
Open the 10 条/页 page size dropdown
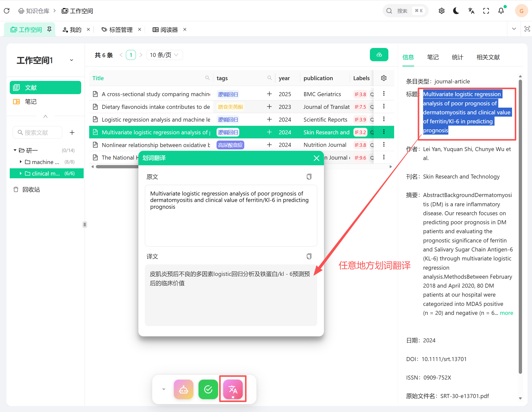point(164,55)
